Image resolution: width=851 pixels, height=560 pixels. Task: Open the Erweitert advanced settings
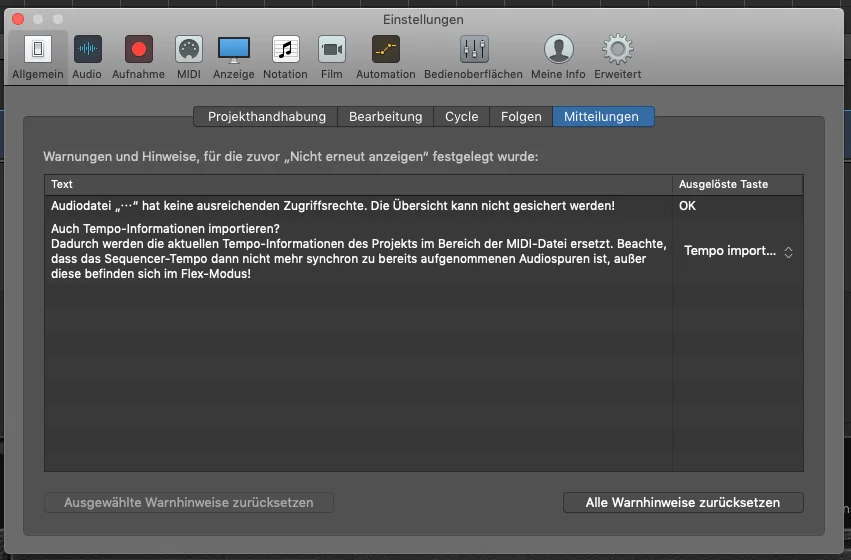(x=618, y=56)
